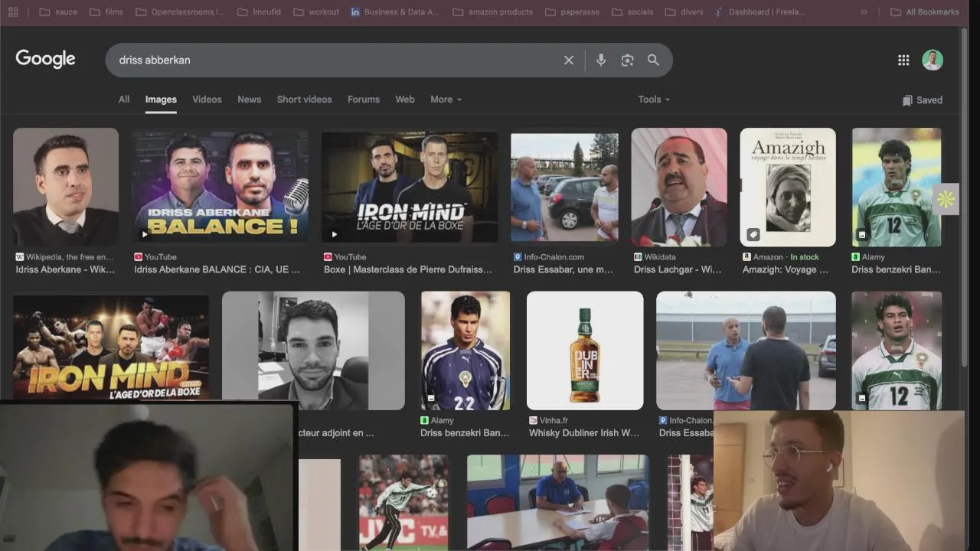This screenshot has width=980, height=551.
Task: Open the Iron Mind two-men boxing masterclass thumbnail
Action: (x=410, y=187)
